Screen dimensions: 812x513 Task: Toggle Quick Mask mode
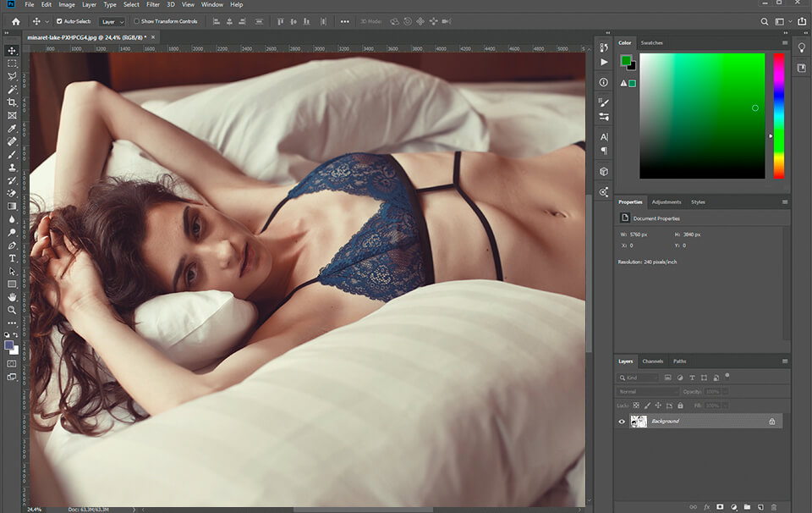(x=12, y=364)
